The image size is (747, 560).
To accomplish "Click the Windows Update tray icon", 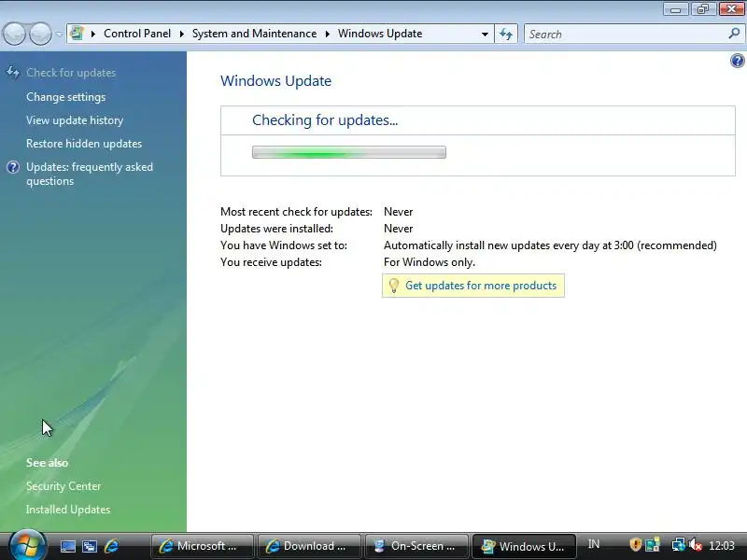I will (652, 545).
